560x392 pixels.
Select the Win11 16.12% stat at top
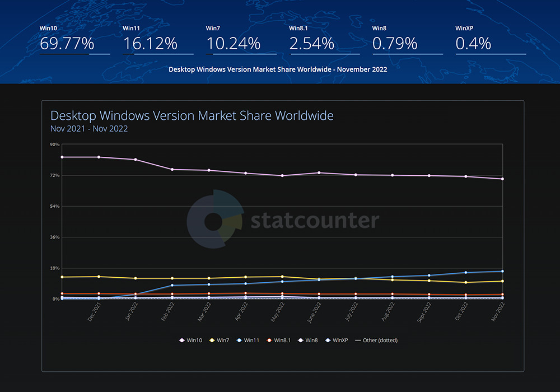tap(150, 43)
